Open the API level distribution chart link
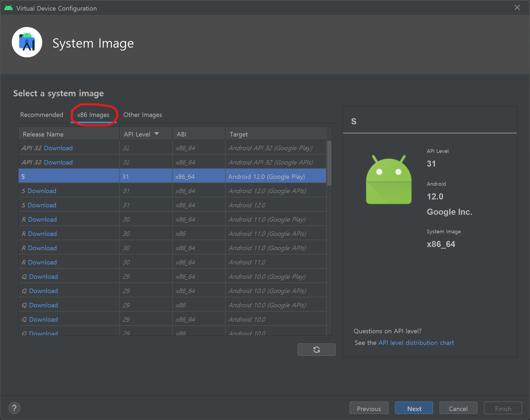Screen dimensions: 530x420 pos(416,343)
